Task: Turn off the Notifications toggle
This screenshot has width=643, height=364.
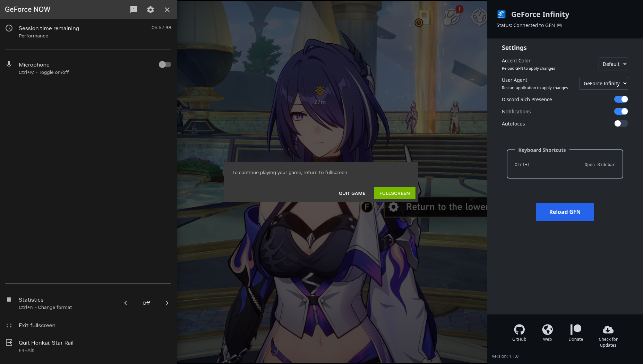Action: point(621,111)
